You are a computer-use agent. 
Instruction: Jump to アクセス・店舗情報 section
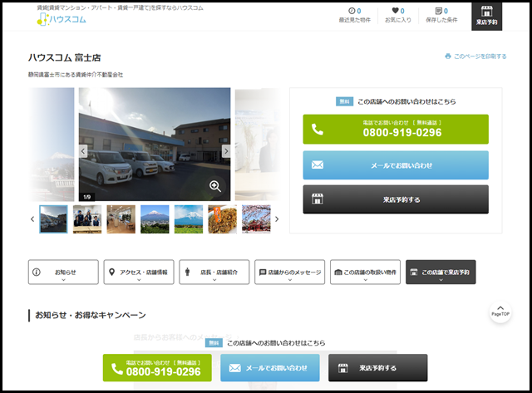[x=139, y=272]
